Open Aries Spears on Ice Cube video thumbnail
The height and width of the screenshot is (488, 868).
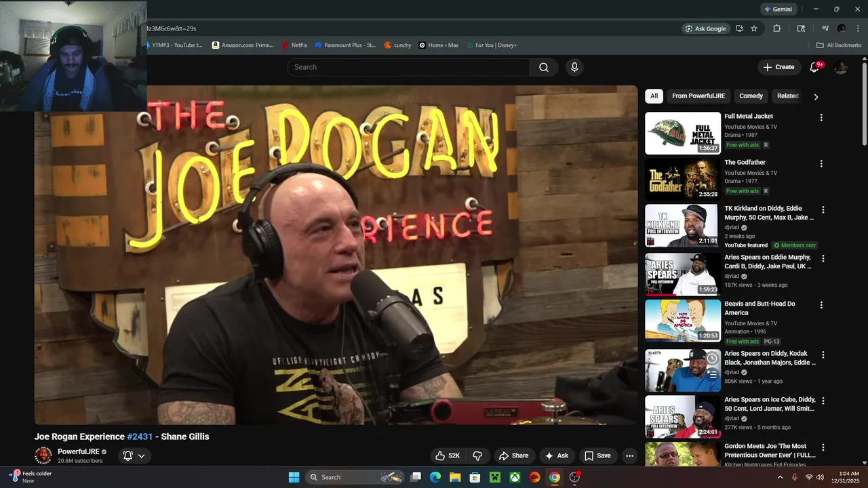coord(683,417)
